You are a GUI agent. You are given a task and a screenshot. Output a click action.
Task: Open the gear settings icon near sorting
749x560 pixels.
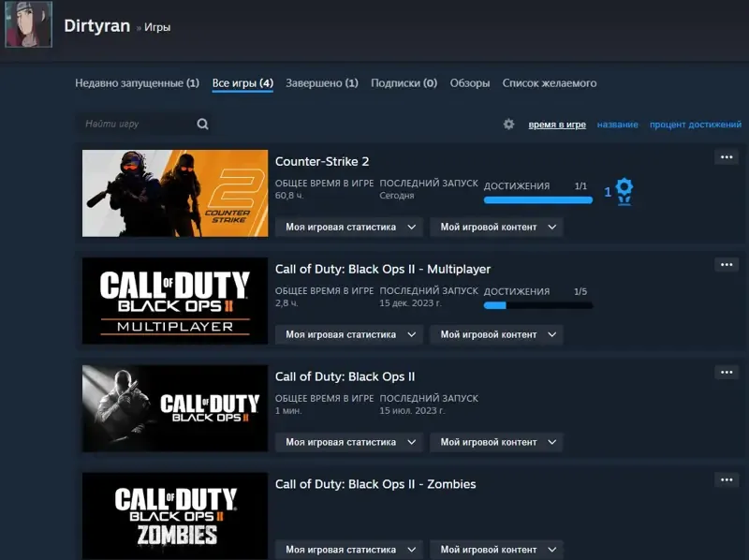[x=508, y=125]
